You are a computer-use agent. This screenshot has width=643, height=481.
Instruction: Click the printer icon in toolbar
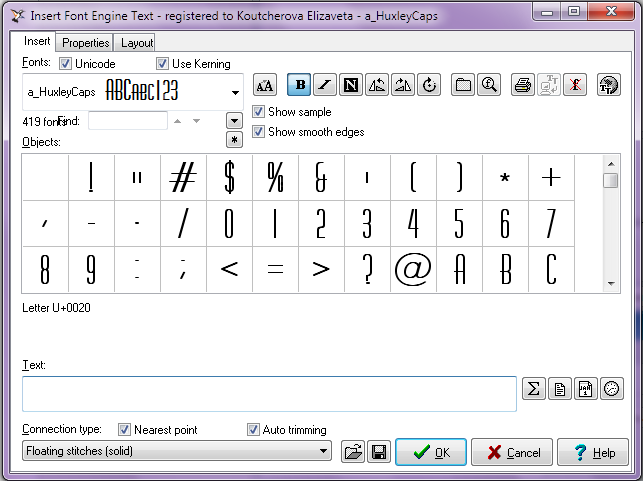(522, 85)
